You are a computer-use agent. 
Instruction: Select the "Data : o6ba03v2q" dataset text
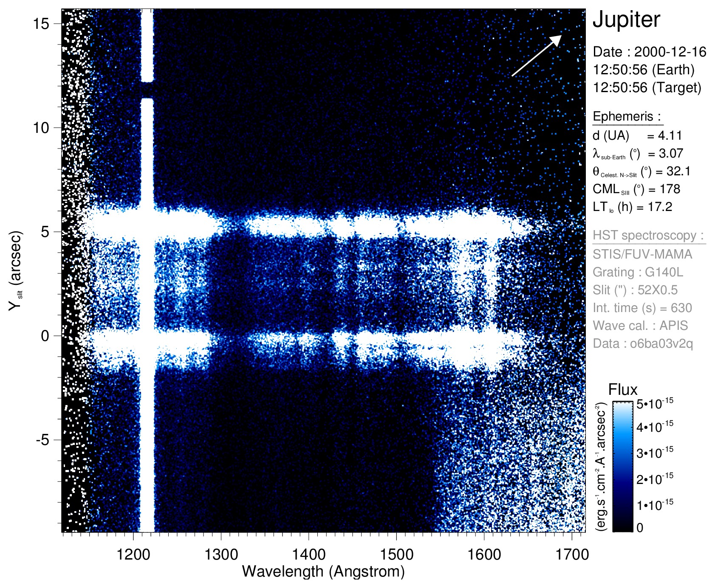point(643,343)
